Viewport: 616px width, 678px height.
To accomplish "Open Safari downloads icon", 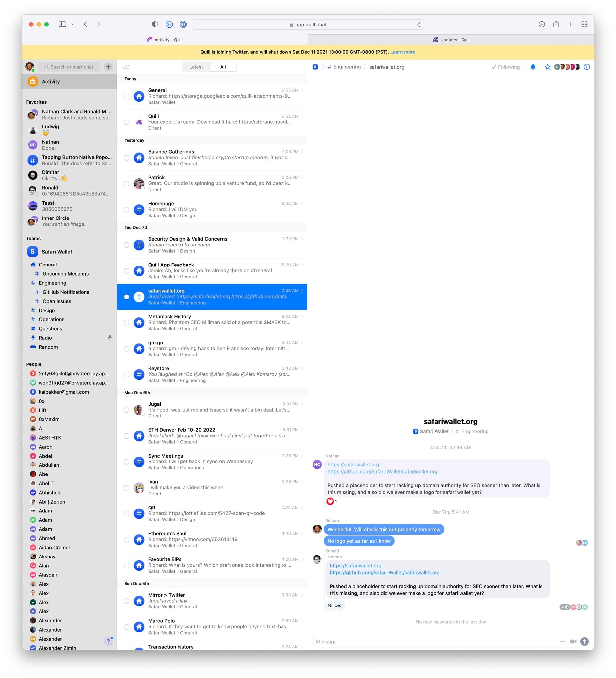I will tap(541, 24).
